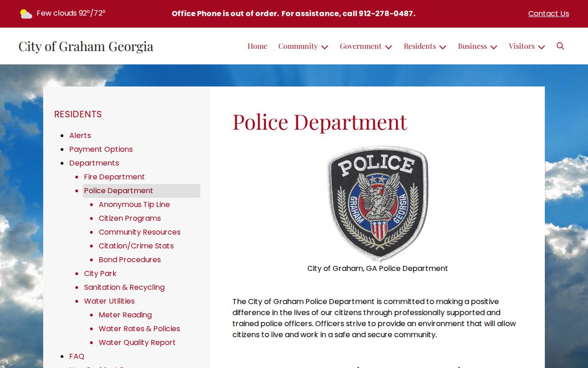Select highlighted Police Department sidebar item
Screen dimensions: 588x368
point(141,191)
